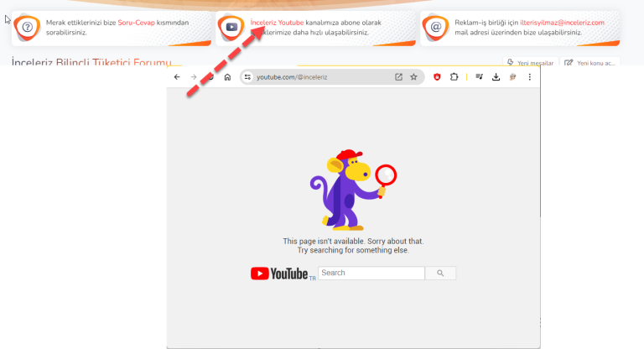Focus the YouTube Search field
Screen dimensions: 644x349
(371, 273)
